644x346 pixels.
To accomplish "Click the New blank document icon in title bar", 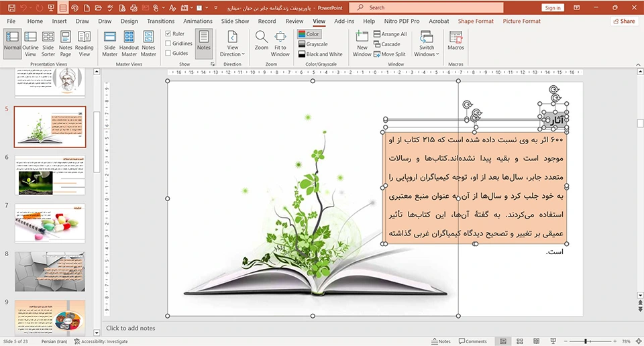I will (x=87, y=8).
